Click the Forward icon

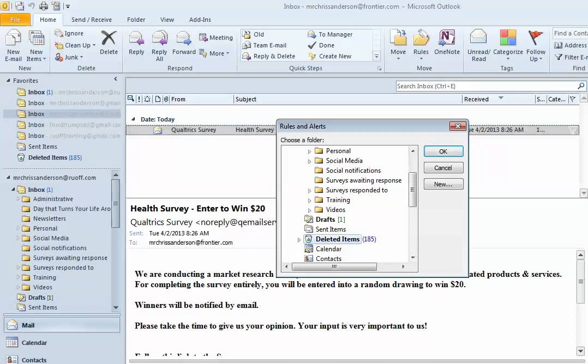pos(184,38)
